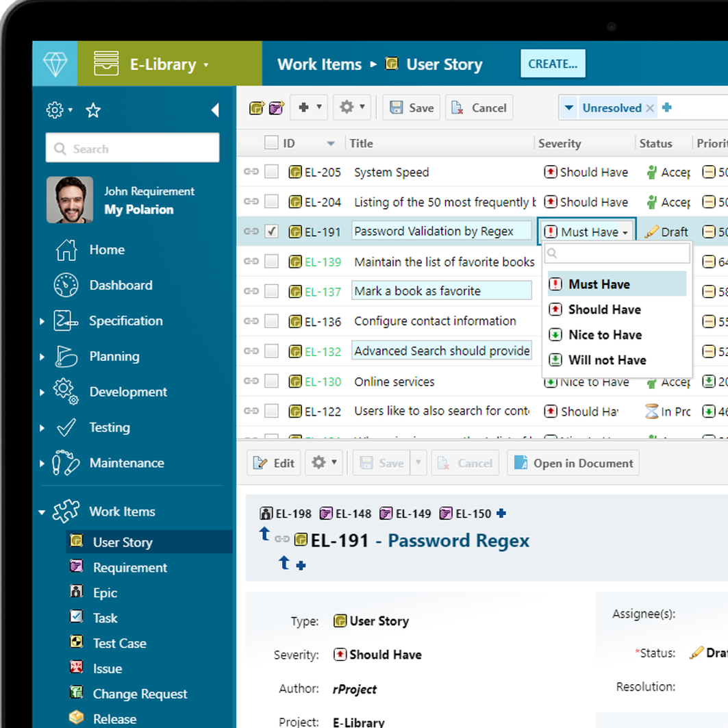Open My Polarion link
Viewport: 728px width, 728px height.
[x=139, y=210]
